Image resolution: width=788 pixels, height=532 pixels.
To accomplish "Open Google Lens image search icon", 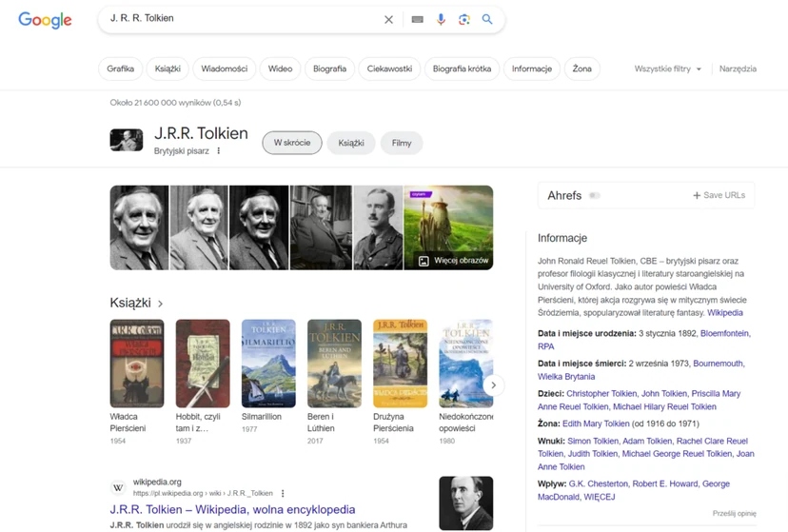I will (464, 20).
